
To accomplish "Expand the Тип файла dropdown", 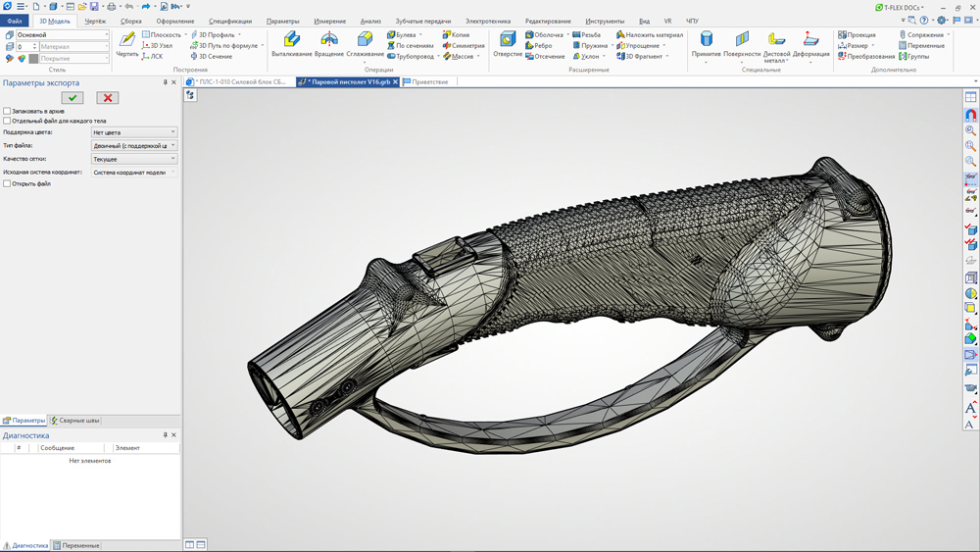I will (x=134, y=145).
